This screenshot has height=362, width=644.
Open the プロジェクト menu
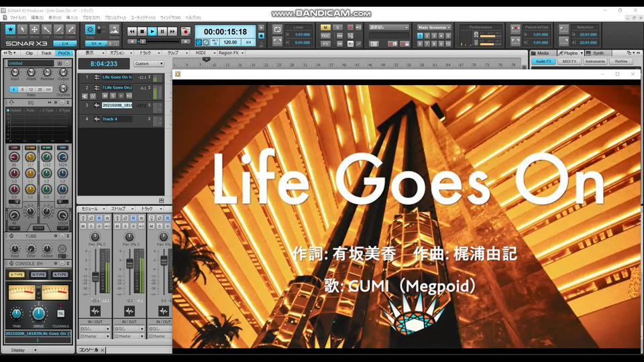click(x=115, y=17)
